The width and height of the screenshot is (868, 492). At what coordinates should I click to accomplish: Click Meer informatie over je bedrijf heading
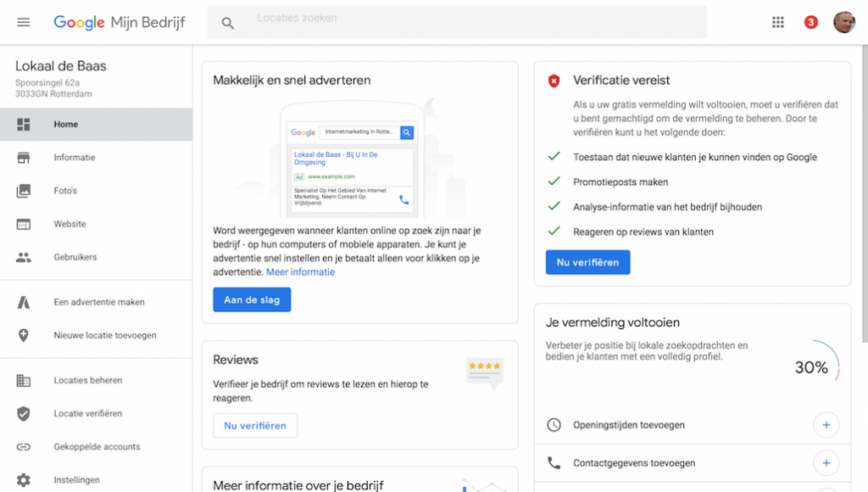tap(298, 485)
